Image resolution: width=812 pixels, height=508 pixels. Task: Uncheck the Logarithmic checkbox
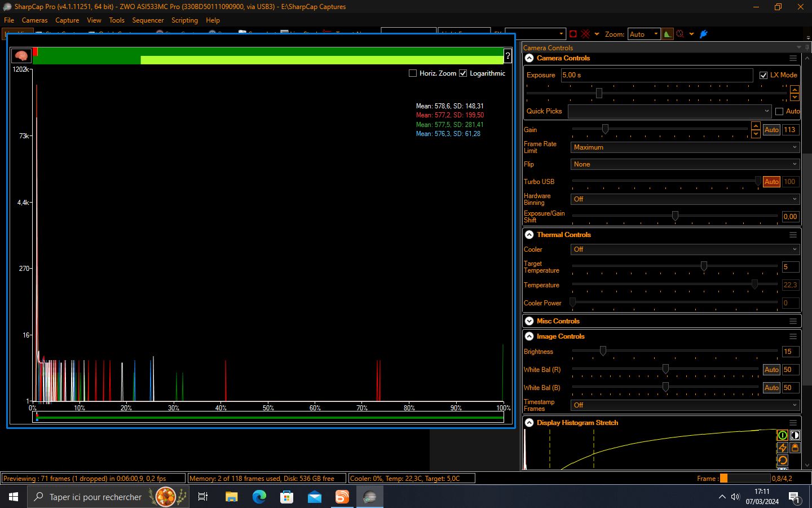tap(463, 73)
